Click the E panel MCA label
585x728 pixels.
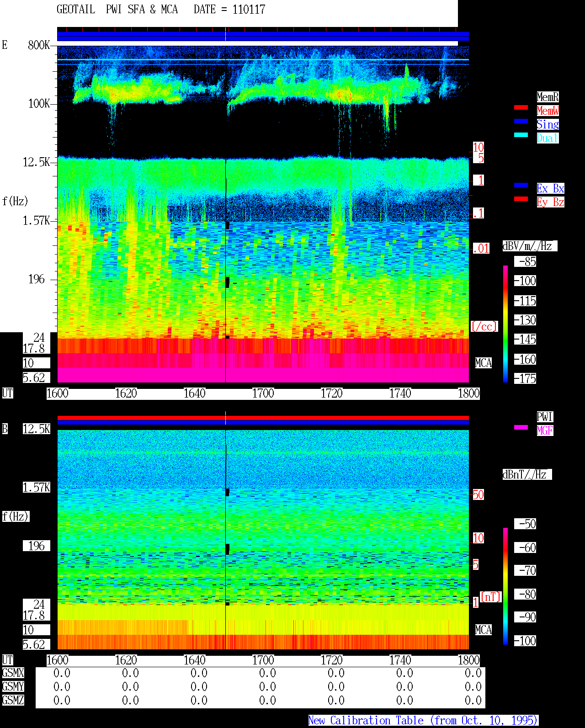click(483, 363)
